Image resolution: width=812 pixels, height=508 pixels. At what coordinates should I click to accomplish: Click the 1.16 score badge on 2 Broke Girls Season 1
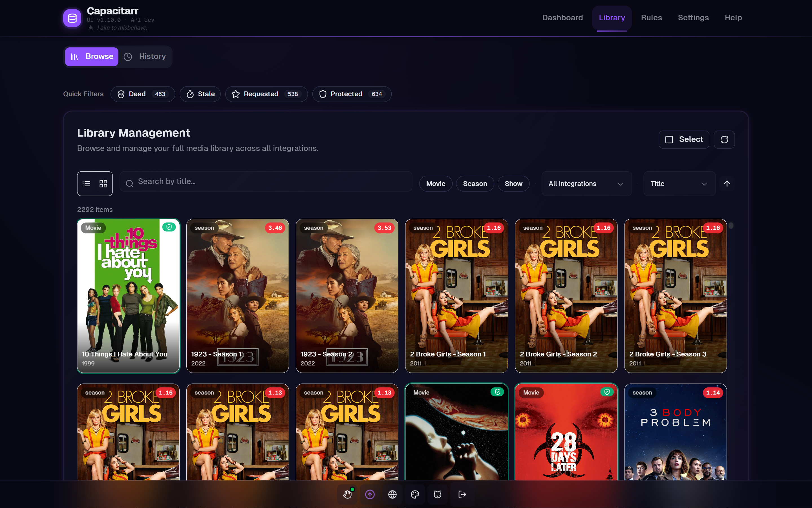click(x=494, y=228)
